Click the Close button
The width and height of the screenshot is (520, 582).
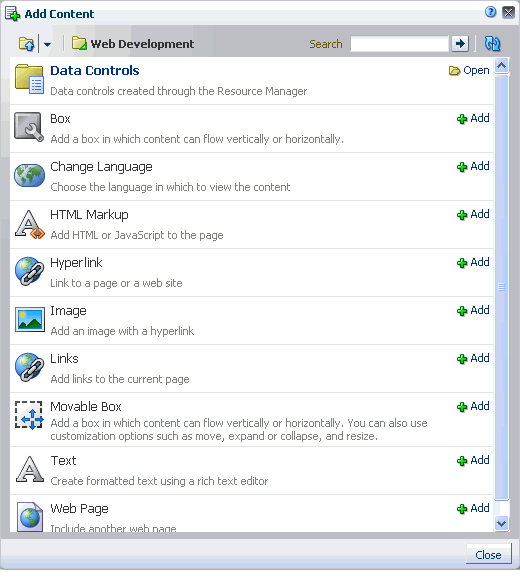point(488,555)
